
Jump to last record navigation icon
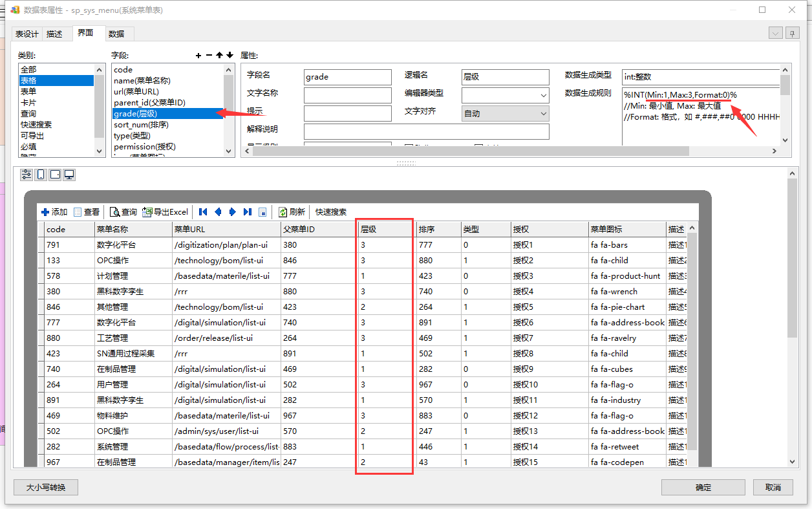(248, 212)
